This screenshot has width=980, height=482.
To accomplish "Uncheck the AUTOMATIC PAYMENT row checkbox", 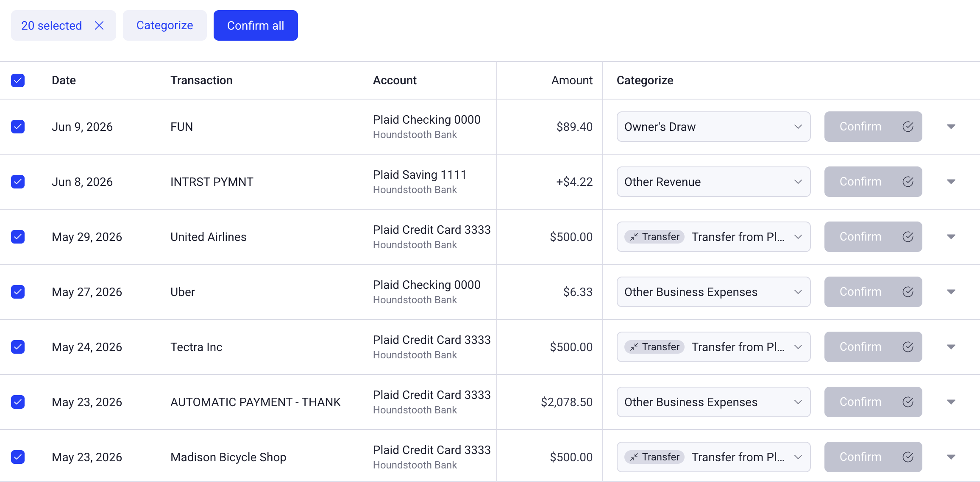I will pyautogui.click(x=18, y=402).
